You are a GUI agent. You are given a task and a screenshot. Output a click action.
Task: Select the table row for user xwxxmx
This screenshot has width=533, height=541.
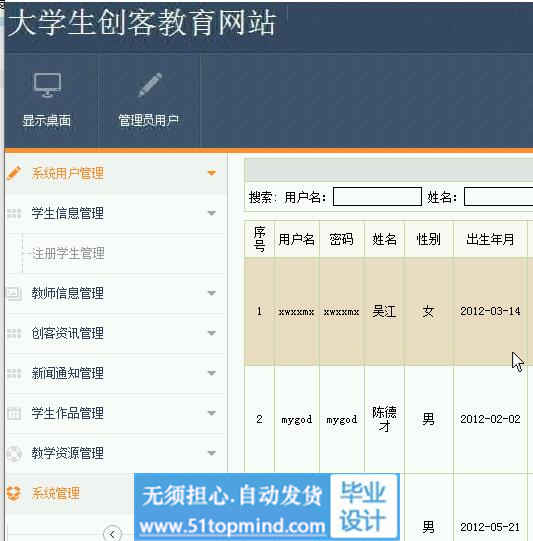pos(388,312)
